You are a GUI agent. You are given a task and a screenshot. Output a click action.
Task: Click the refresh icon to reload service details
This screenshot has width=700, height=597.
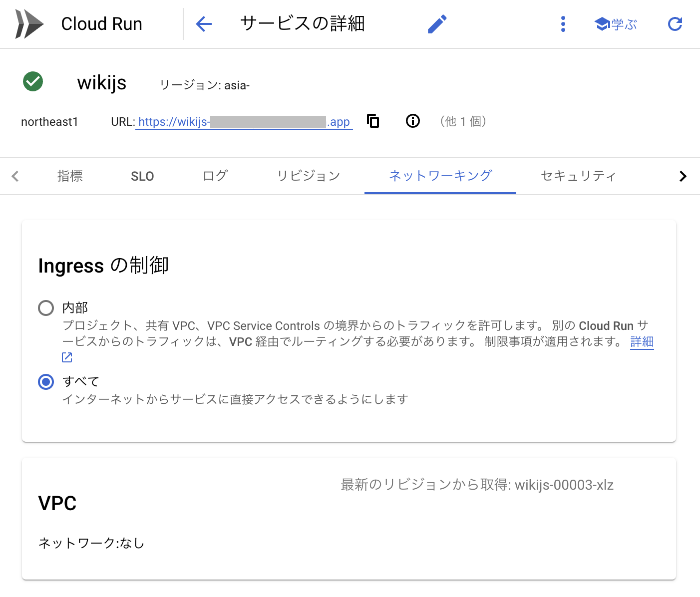pyautogui.click(x=675, y=23)
